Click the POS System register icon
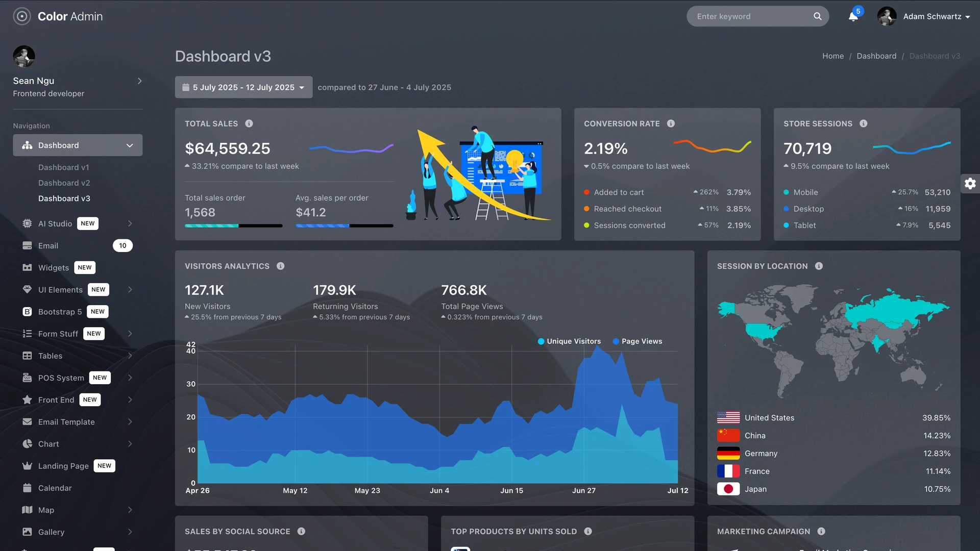The width and height of the screenshot is (980, 551). tap(27, 378)
